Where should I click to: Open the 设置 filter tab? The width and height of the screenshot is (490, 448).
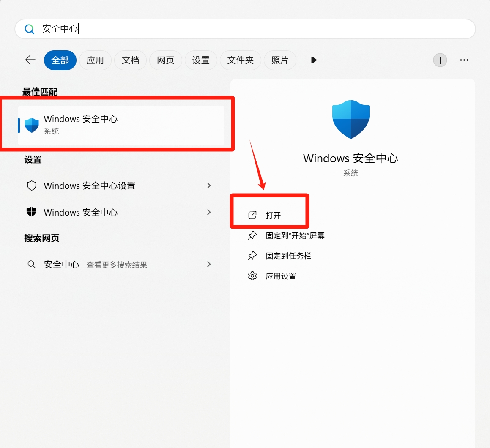tap(201, 60)
